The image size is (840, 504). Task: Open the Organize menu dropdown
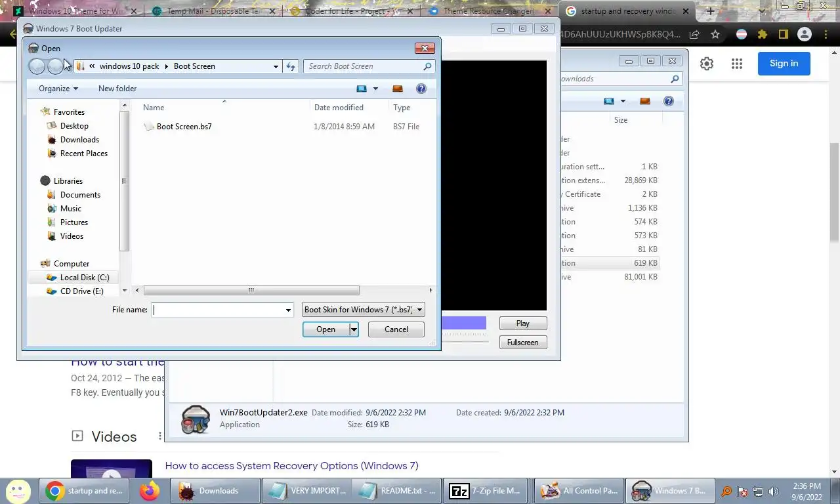(x=58, y=89)
